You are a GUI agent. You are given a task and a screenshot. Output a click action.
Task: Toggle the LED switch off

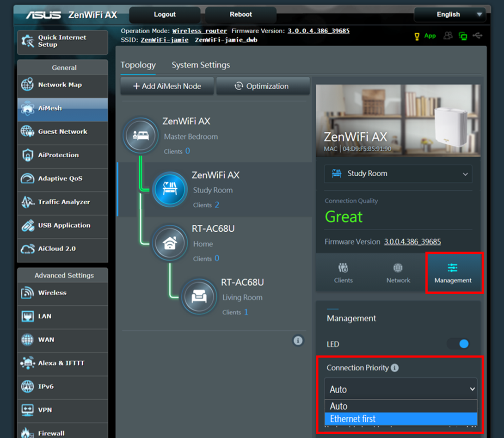(459, 344)
